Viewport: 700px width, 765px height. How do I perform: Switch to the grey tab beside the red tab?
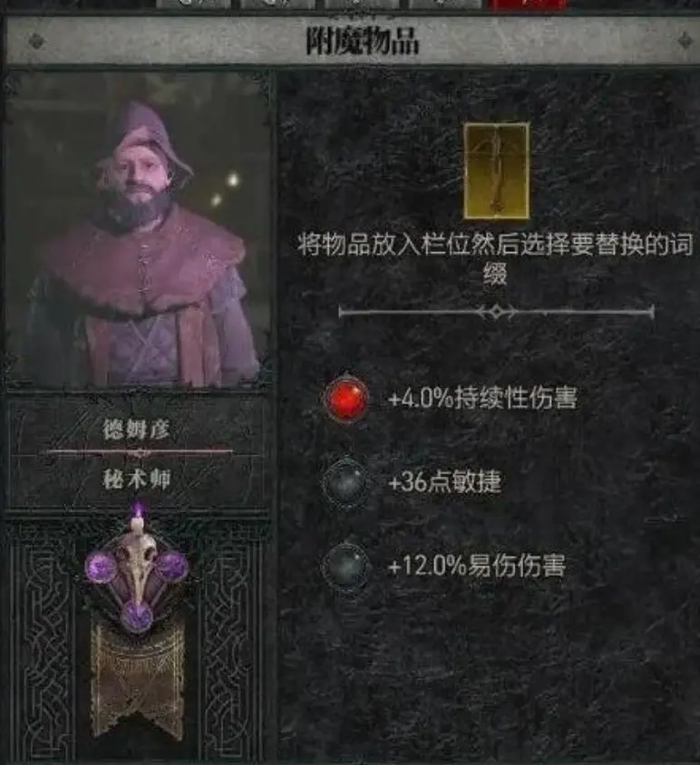tap(444, 5)
